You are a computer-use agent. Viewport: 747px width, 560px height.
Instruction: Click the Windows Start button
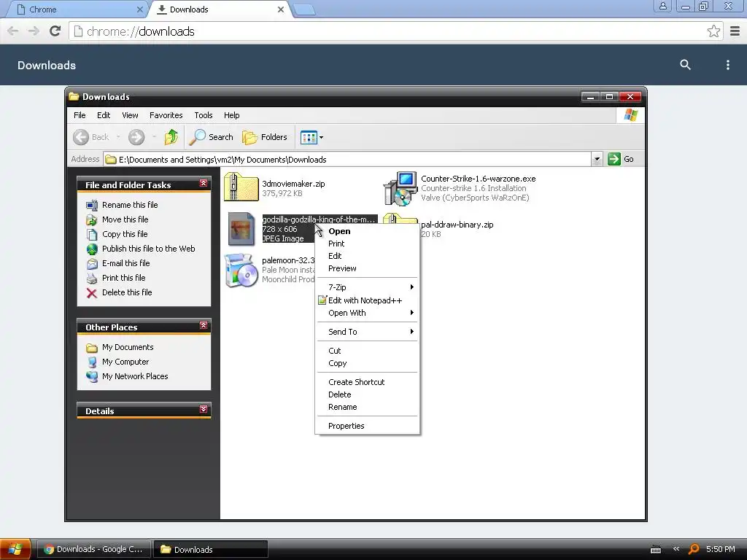(15, 549)
